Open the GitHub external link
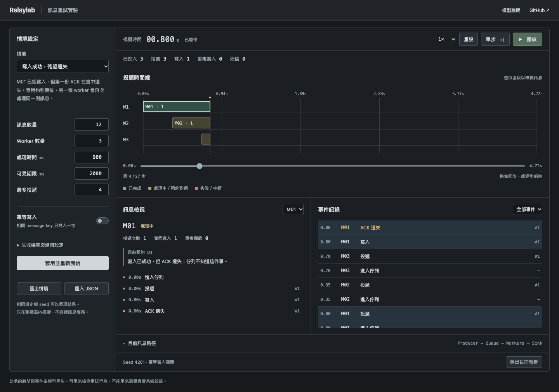 point(539,10)
